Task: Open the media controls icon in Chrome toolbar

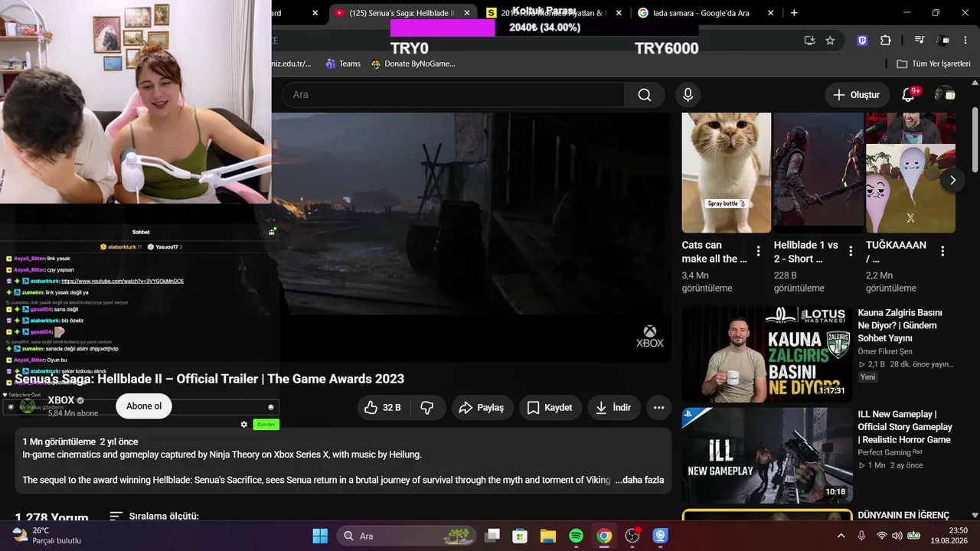Action: (920, 41)
